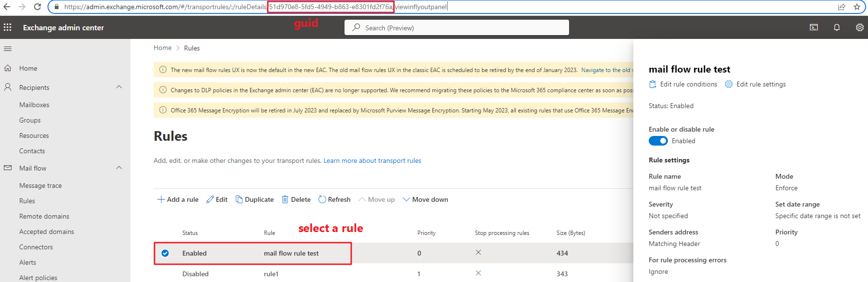Viewport: 868px width, 282px height.
Task: Open Message trace in sidebar
Action: [x=40, y=185]
